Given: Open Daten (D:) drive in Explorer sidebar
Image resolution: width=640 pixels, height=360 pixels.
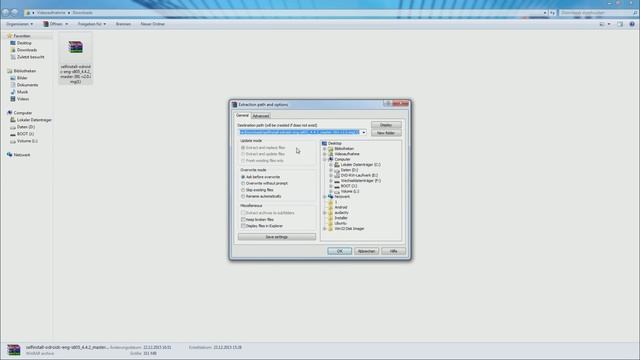Looking at the screenshot, I should click(x=26, y=127).
